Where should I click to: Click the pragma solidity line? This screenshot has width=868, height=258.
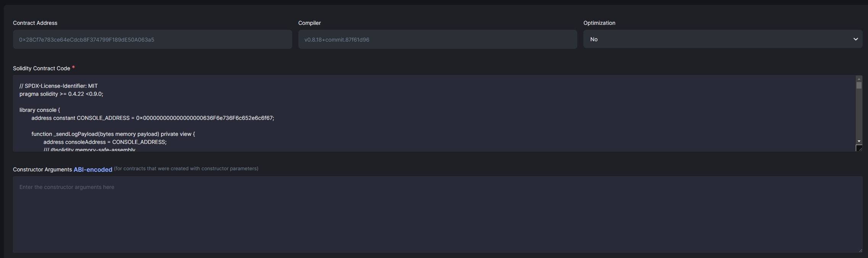[61, 94]
